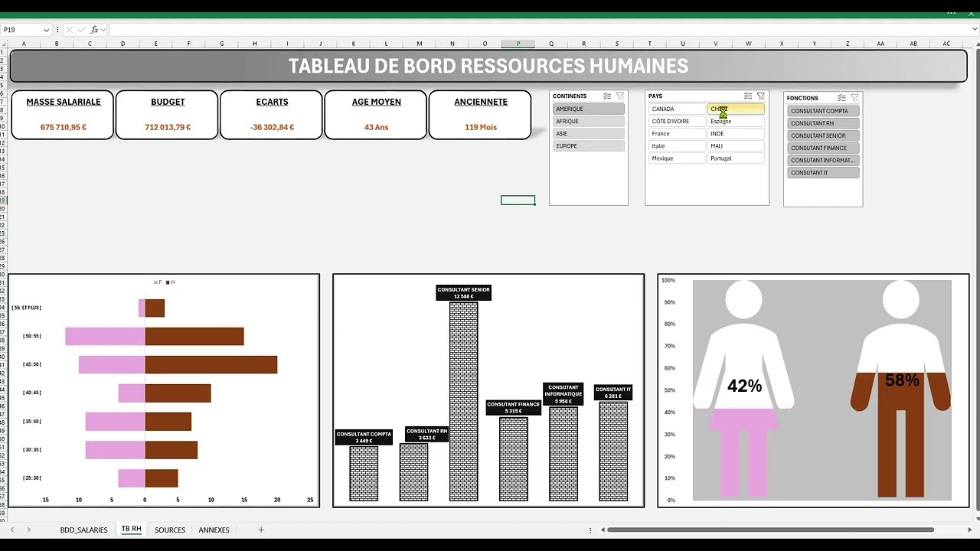Filter by Espagne in the PAYS slicer
The image size is (980, 551).
736,121
